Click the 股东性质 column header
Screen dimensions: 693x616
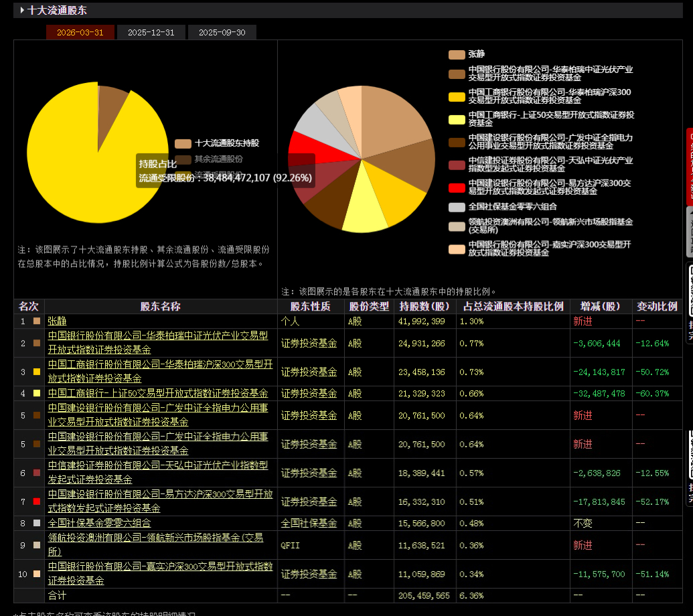point(310,306)
